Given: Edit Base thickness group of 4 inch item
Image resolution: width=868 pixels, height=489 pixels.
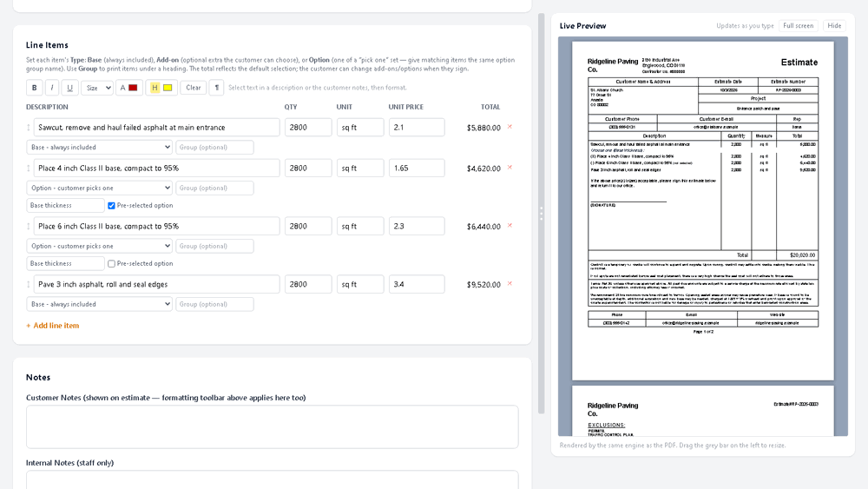Looking at the screenshot, I should point(65,206).
